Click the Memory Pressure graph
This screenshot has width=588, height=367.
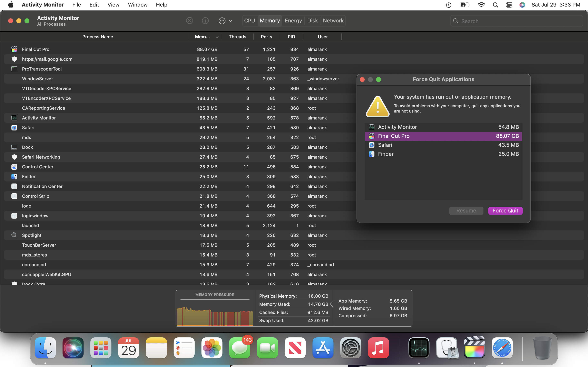pos(215,313)
